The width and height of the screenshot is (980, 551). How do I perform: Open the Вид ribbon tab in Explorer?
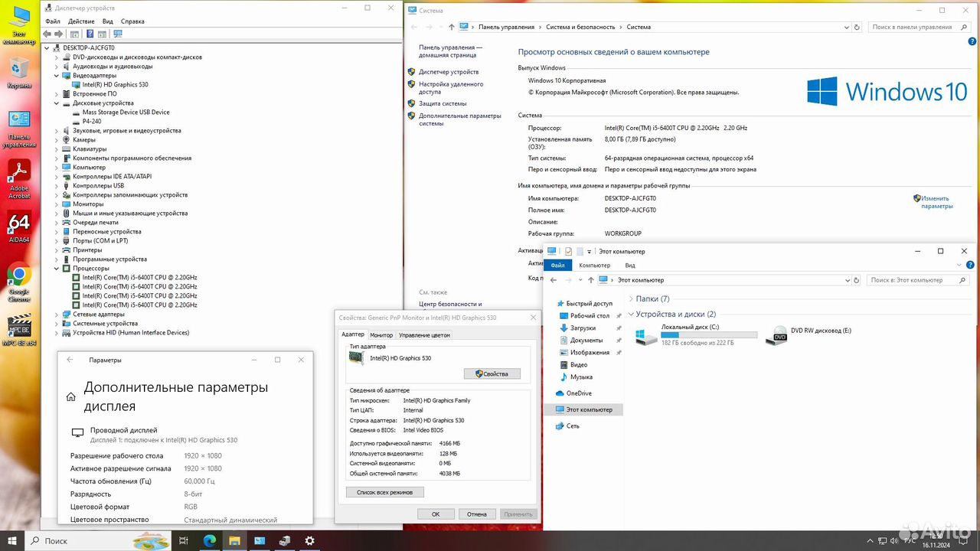point(630,266)
